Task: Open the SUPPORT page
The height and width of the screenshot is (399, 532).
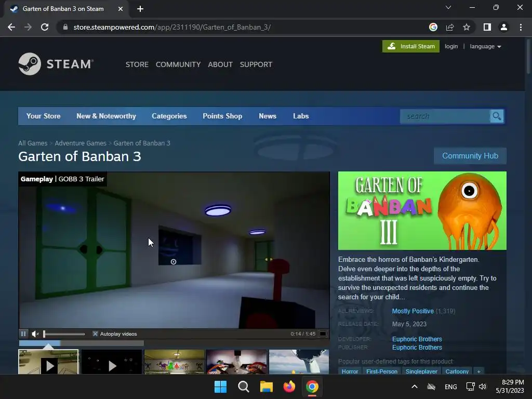Action: point(256,64)
